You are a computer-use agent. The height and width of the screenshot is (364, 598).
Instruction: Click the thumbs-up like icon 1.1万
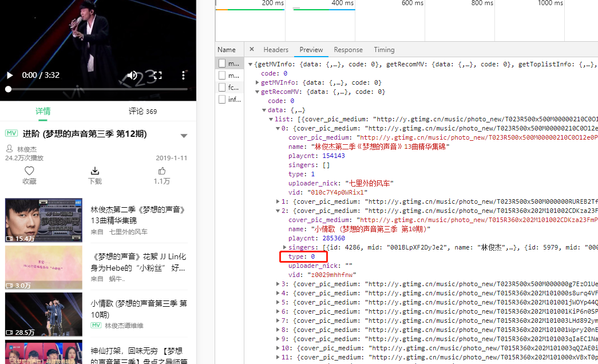[162, 171]
